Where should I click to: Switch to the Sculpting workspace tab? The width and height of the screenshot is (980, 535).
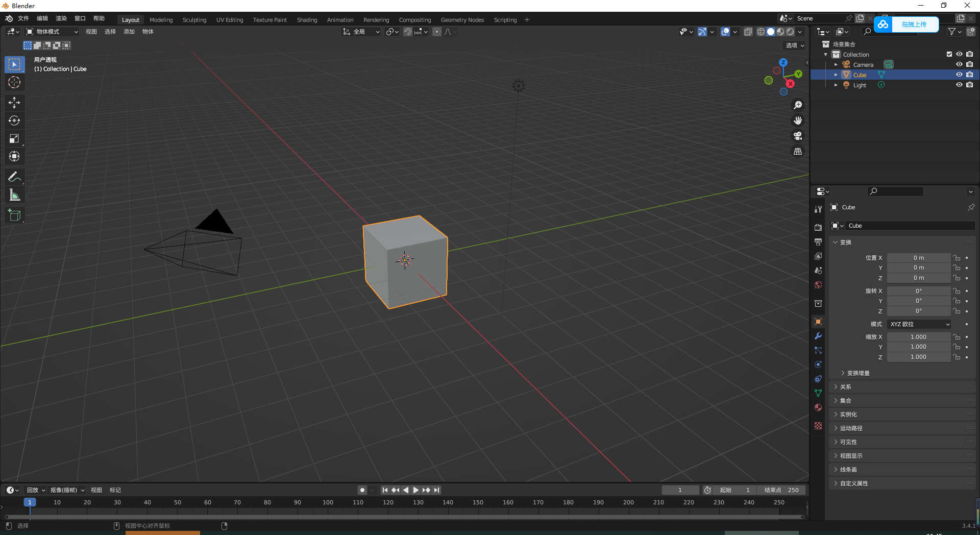click(x=194, y=20)
